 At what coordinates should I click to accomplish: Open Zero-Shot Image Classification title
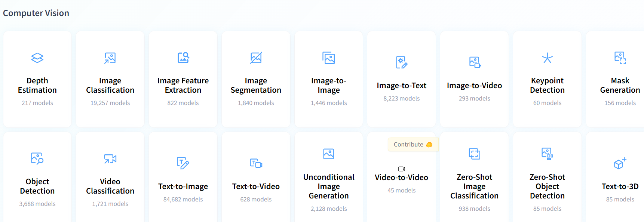(x=474, y=186)
